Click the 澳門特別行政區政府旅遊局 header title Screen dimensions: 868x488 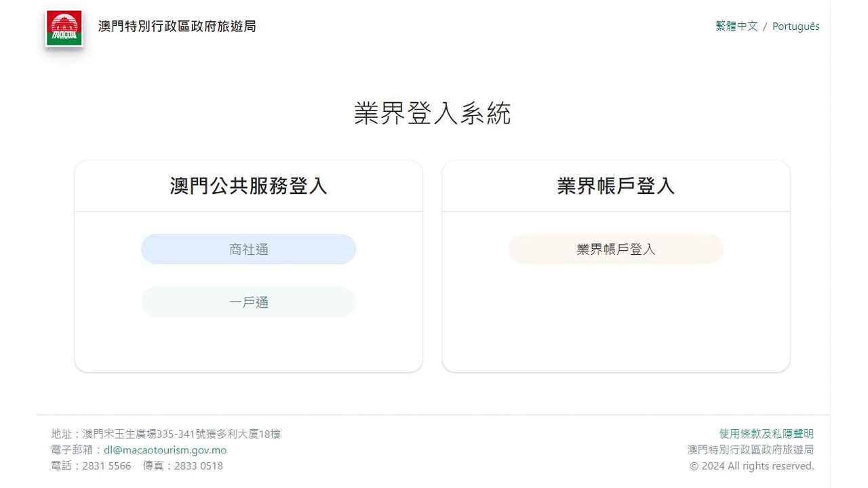[177, 26]
